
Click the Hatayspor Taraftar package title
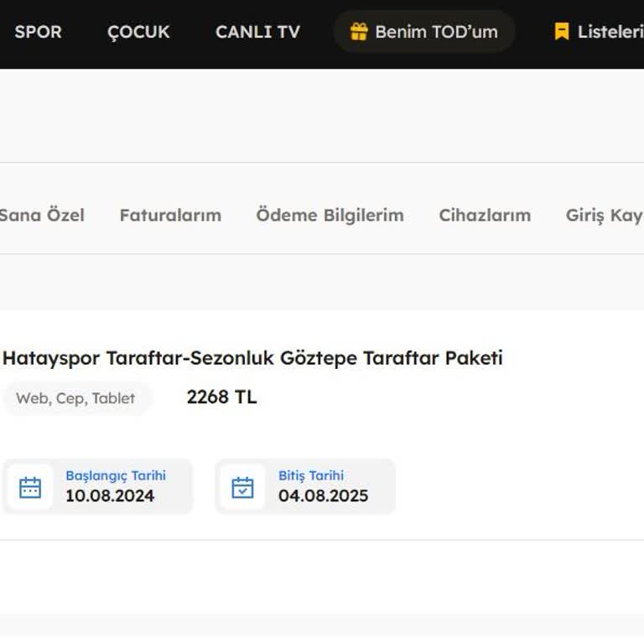point(252,358)
